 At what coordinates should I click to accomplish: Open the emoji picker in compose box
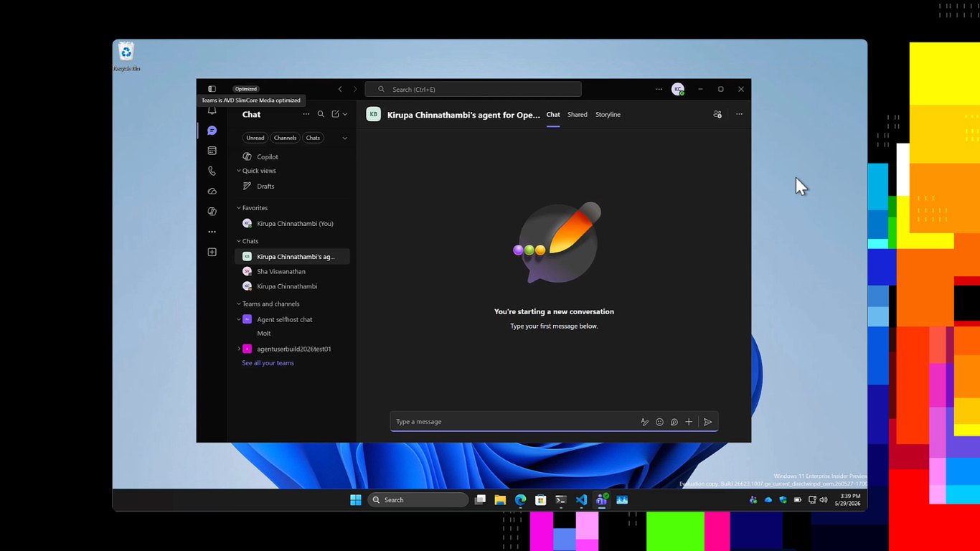click(x=659, y=422)
